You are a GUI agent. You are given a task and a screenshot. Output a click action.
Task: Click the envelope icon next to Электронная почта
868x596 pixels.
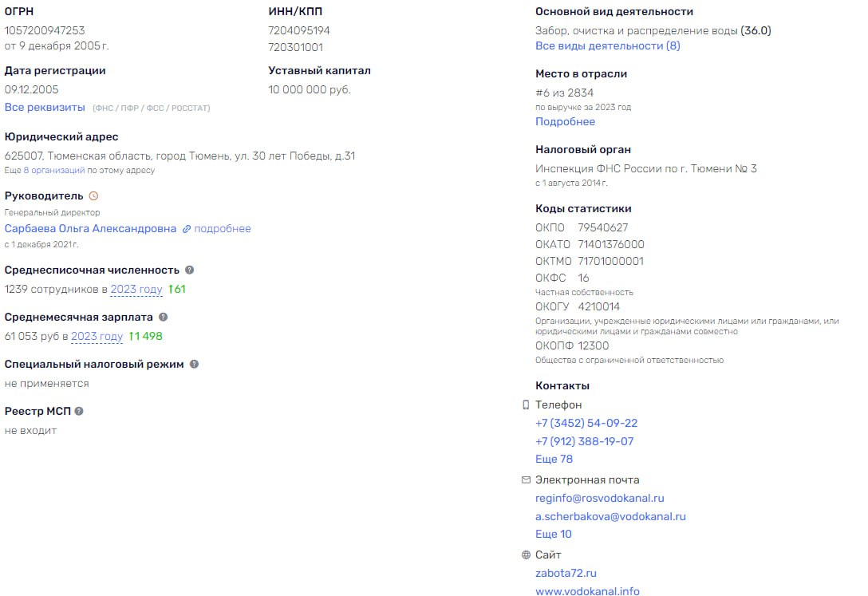(x=526, y=480)
